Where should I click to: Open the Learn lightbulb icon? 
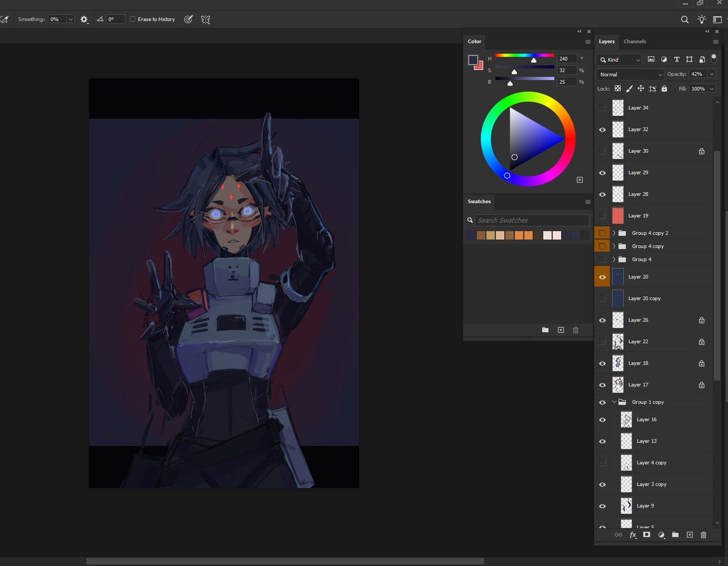click(x=701, y=19)
